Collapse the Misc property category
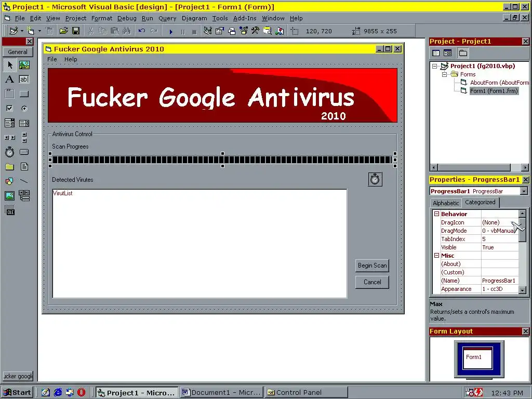The width and height of the screenshot is (532, 399). click(436, 256)
